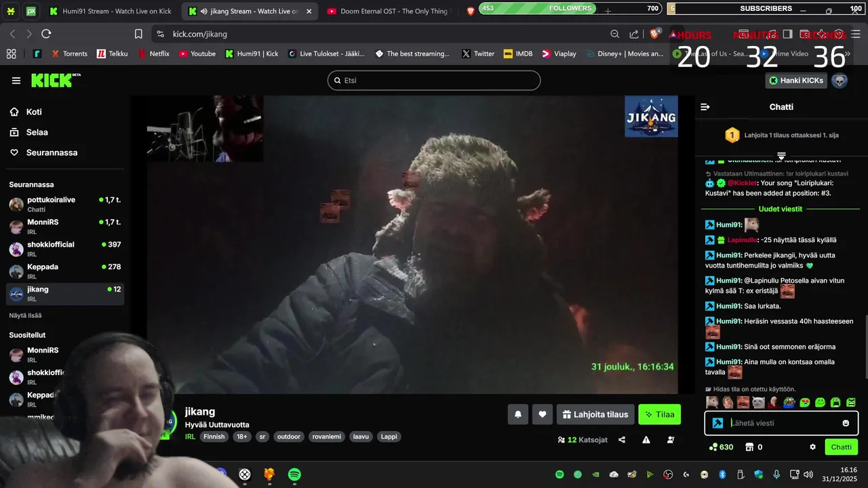Click the outdoor tag
This screenshot has width=868, height=488.
(x=288, y=436)
